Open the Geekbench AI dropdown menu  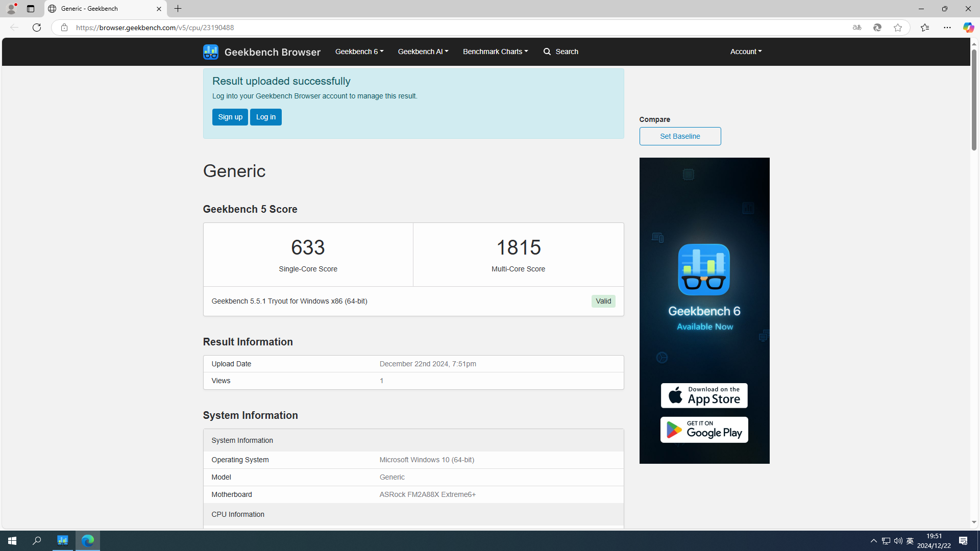pyautogui.click(x=423, y=52)
